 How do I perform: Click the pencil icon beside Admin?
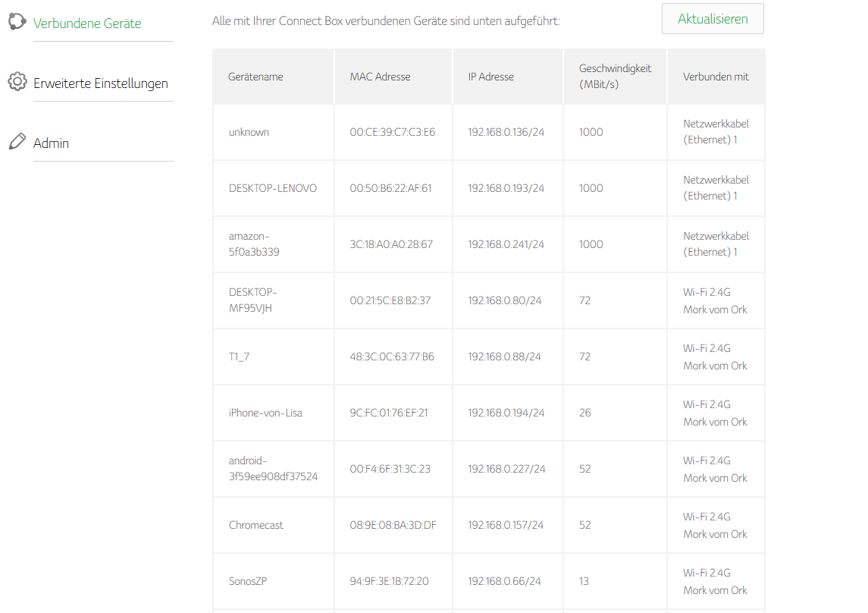(x=17, y=142)
